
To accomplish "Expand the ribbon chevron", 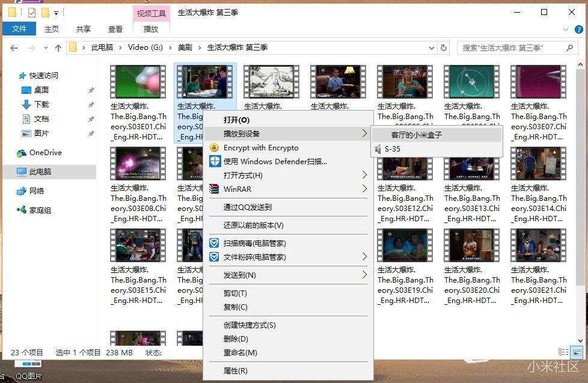I will [x=566, y=29].
